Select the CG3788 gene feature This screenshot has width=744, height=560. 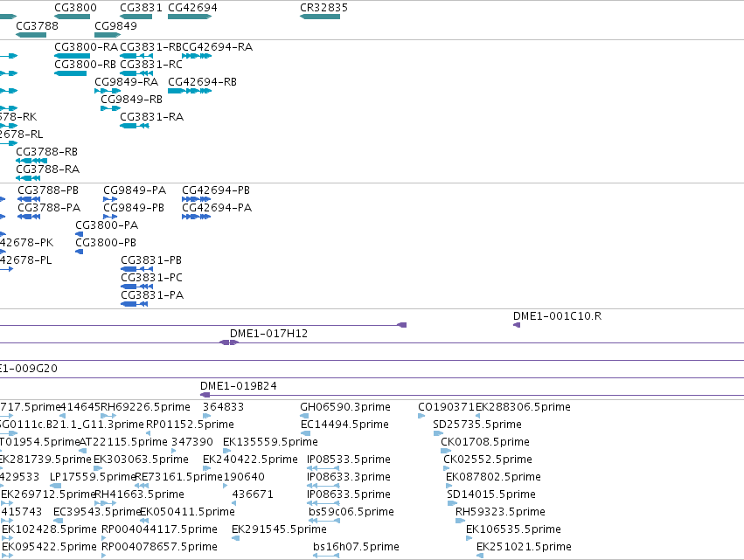31,35
